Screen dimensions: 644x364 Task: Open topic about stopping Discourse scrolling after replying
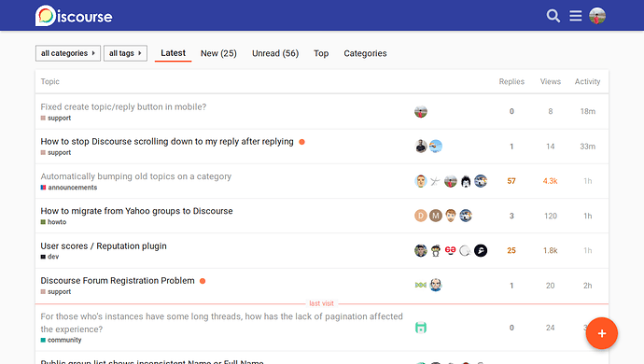point(167,141)
